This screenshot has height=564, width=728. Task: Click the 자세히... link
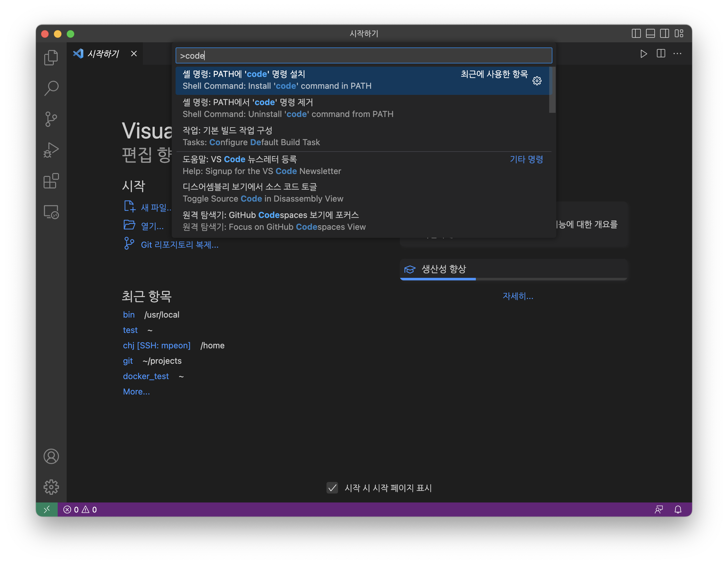point(518,296)
